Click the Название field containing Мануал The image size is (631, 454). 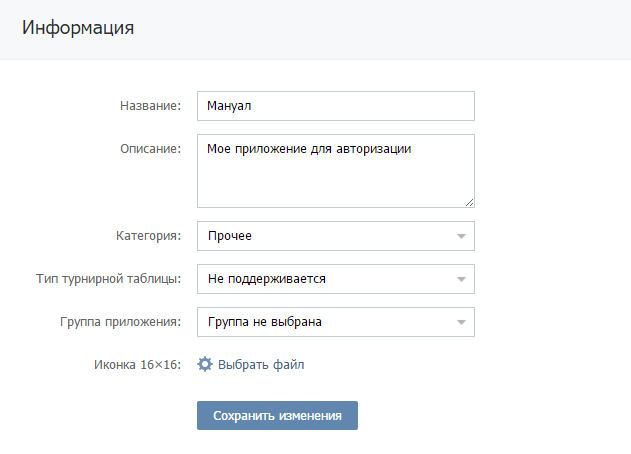pos(335,106)
